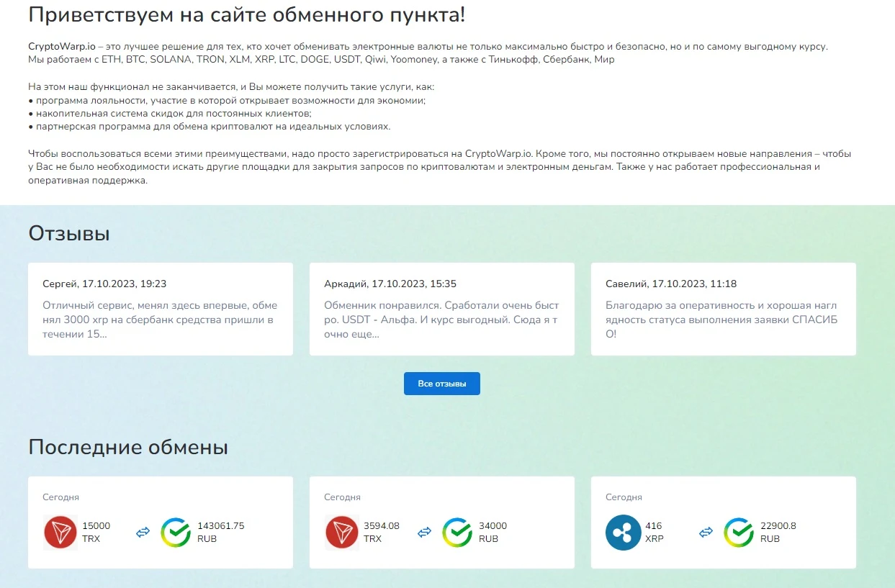Image resolution: width=895 pixels, height=588 pixels.
Task: Click exchange arrows in the 3594.08 TRX card
Action: [424, 533]
